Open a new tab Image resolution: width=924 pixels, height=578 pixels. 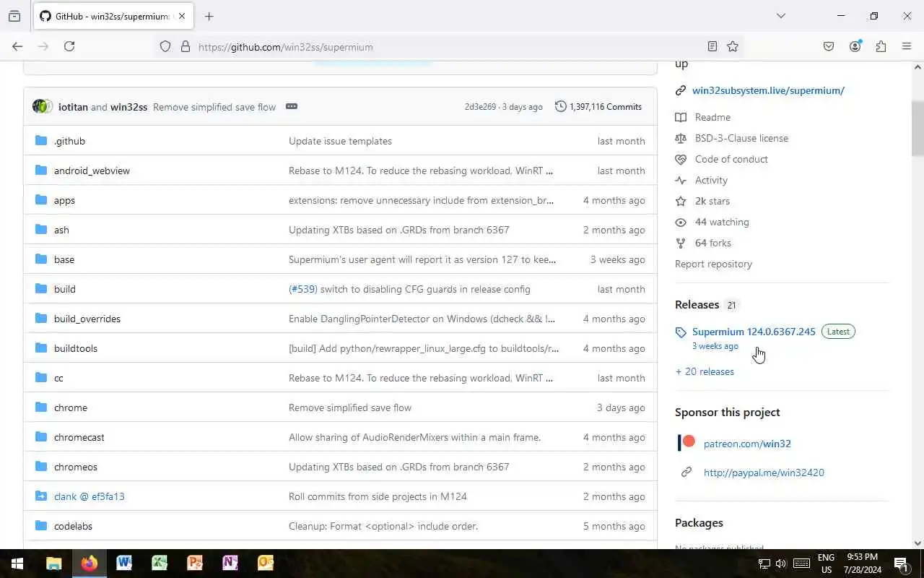point(209,16)
